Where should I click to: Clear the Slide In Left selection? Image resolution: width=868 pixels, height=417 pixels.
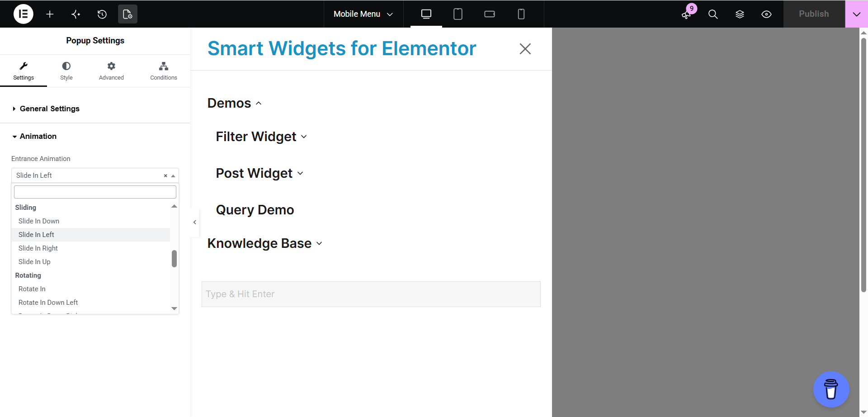point(165,175)
